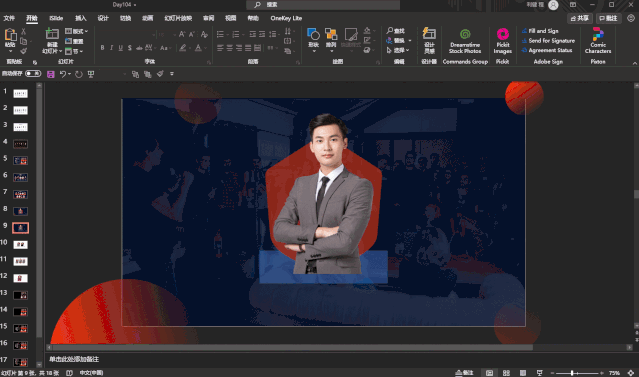
Task: Toggle underline formatting
Action: (121, 48)
